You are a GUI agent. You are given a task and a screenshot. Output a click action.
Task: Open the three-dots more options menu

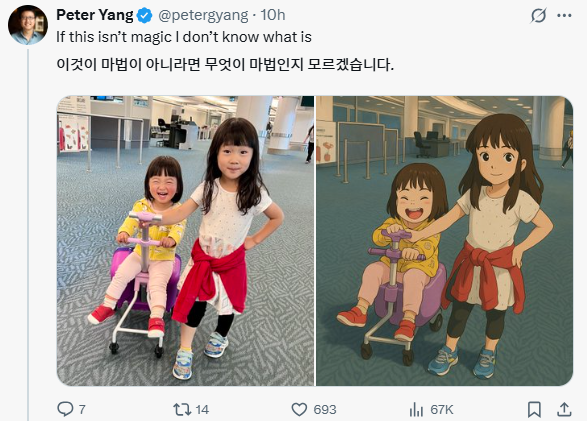click(x=564, y=15)
